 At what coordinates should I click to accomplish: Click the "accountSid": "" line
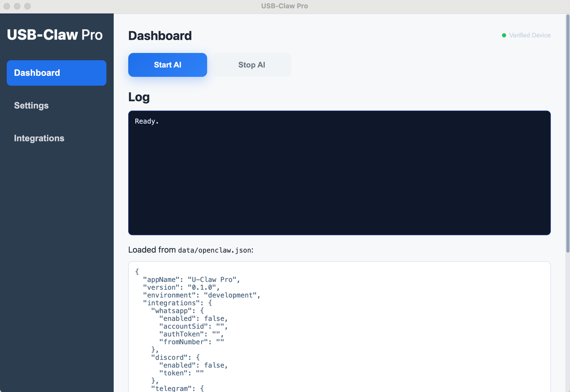pos(194,327)
